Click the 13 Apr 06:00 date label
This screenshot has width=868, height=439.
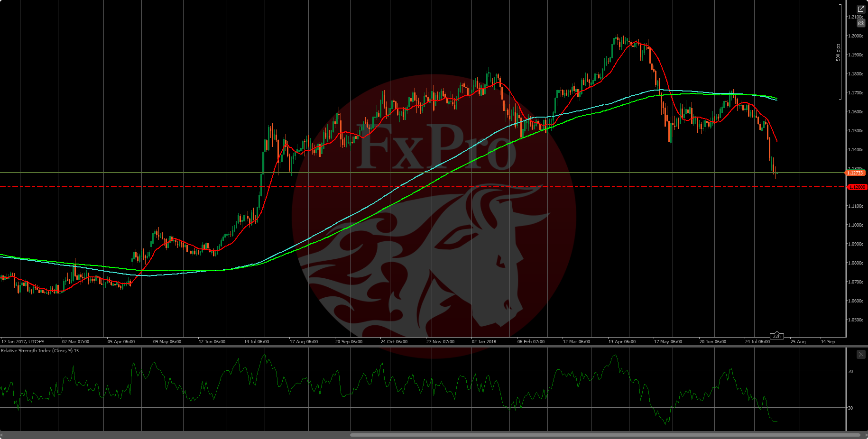pyautogui.click(x=622, y=341)
